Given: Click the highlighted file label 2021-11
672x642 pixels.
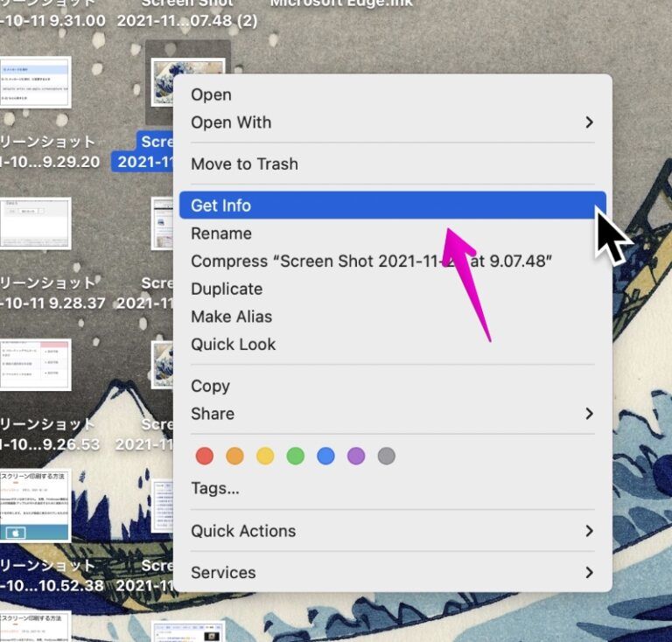Looking at the screenshot, I should [143, 162].
